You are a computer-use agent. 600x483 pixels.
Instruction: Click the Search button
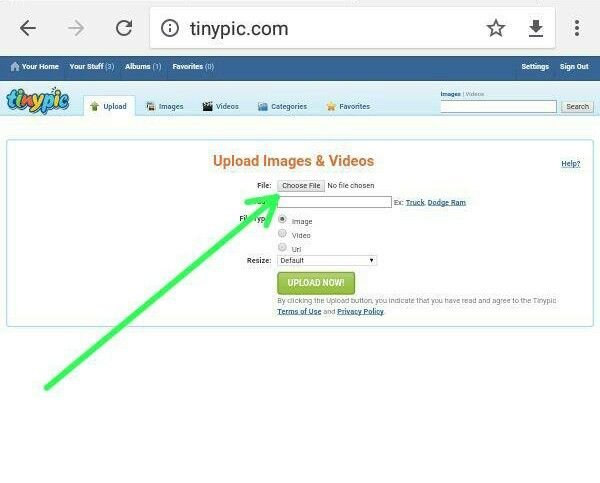(577, 107)
